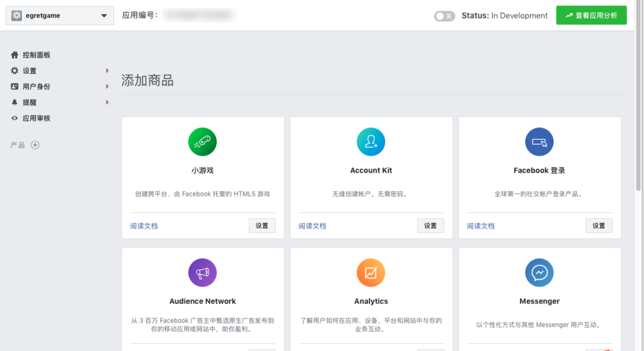Select the Account Kit product icon

[x=371, y=142]
